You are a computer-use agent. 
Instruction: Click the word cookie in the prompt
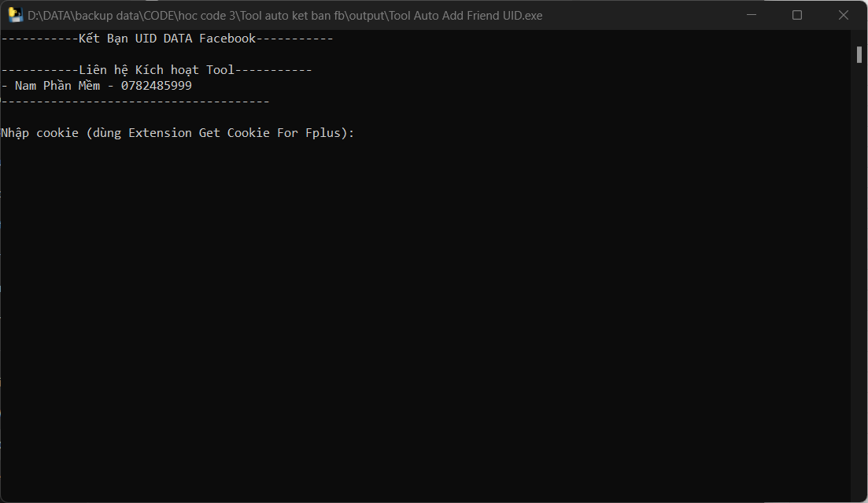click(57, 133)
